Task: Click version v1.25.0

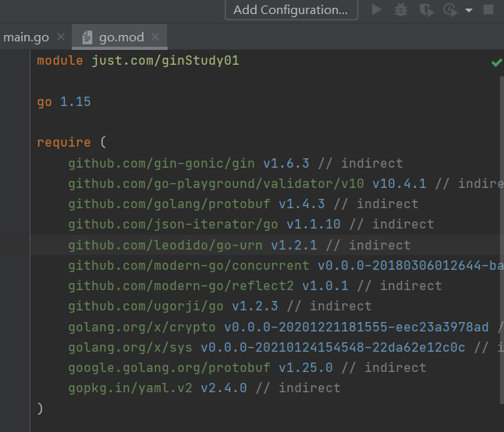Action: pos(306,368)
